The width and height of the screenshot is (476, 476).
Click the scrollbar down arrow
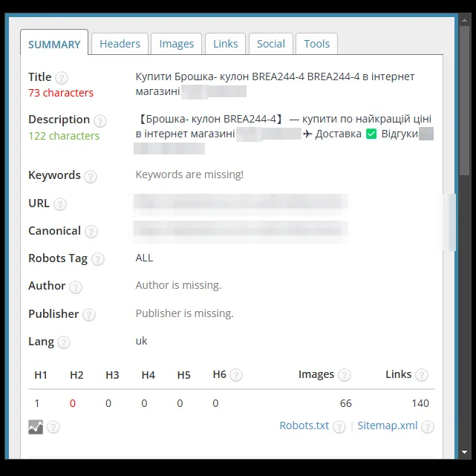[x=464, y=452]
